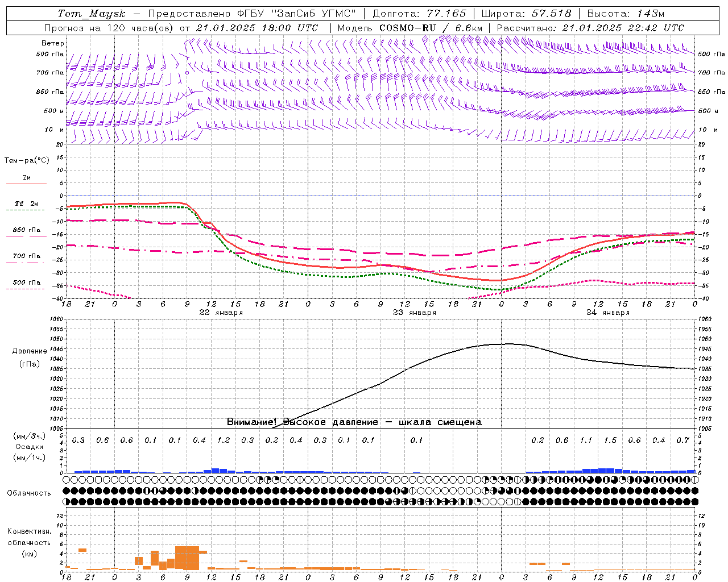Click the 0.7 precipitation value

click(x=683, y=440)
